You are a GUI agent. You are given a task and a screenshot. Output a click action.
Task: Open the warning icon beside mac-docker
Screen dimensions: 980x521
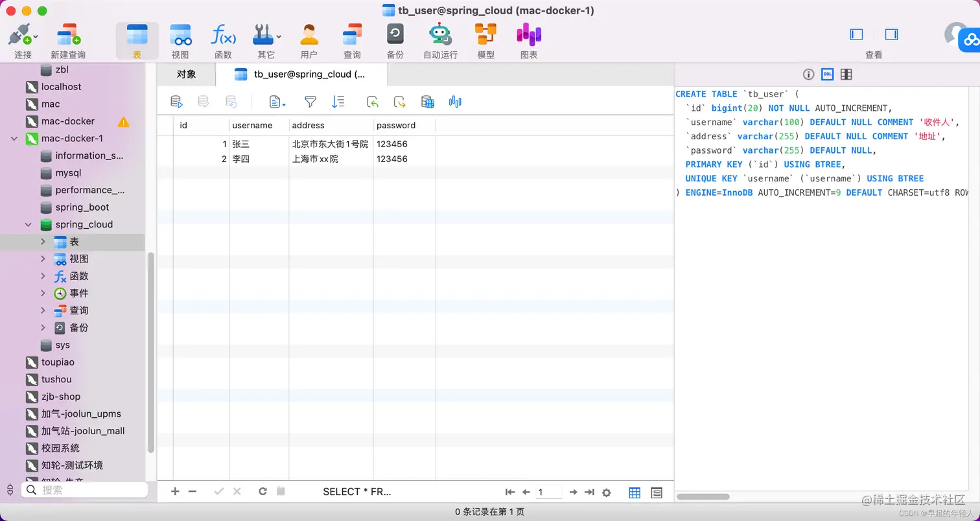tap(123, 122)
